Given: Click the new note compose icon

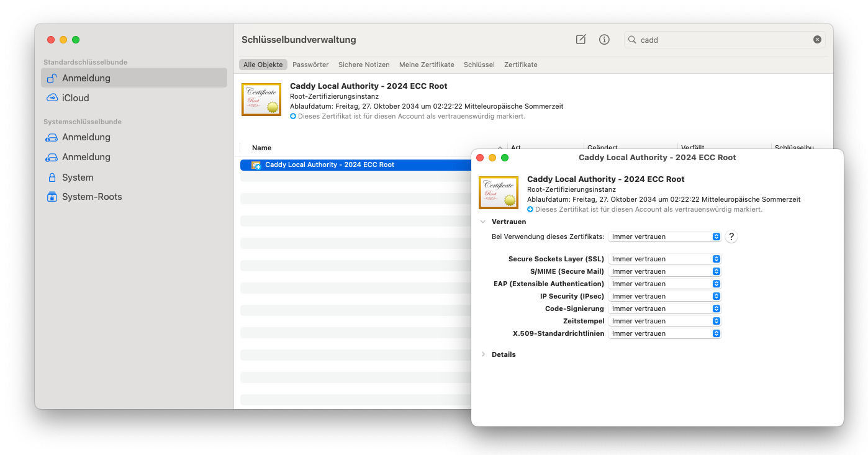Looking at the screenshot, I should 581,40.
